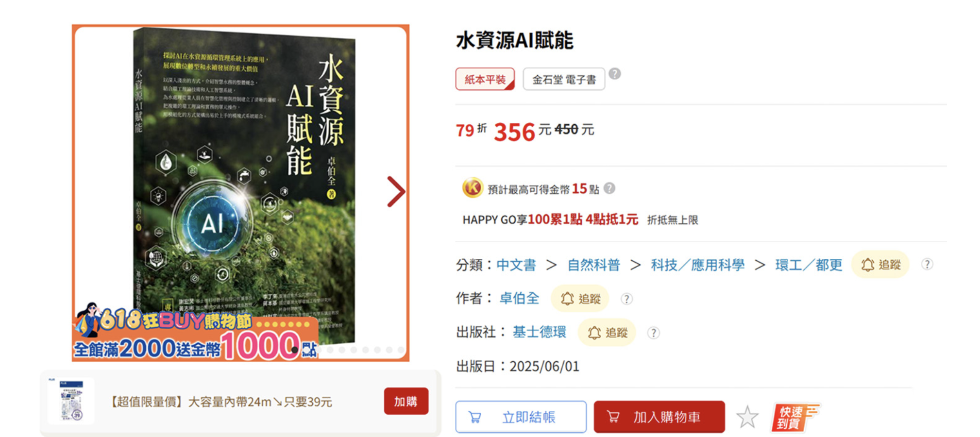Toggle follow for publisher 基士德環
This screenshot has width=980, height=437.
coord(607,332)
